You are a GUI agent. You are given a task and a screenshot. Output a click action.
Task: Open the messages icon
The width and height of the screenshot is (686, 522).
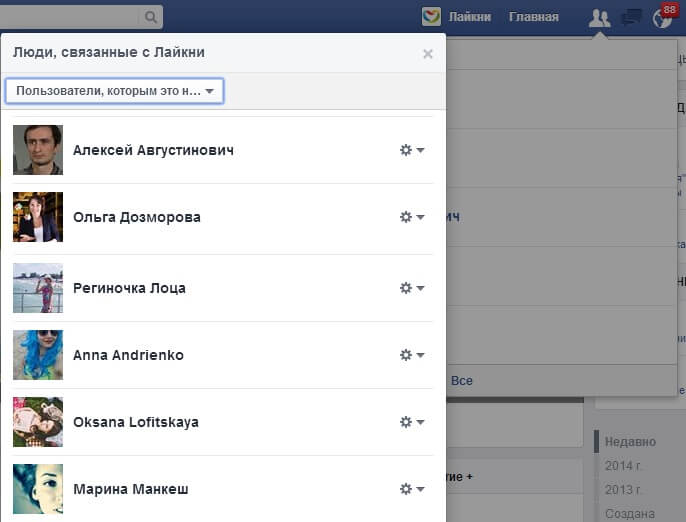click(x=631, y=17)
